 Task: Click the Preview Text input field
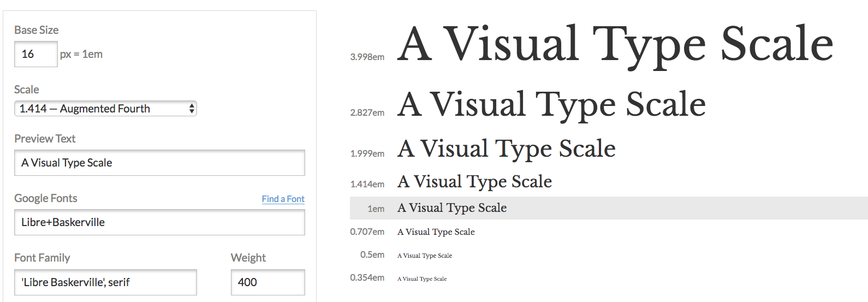159,163
